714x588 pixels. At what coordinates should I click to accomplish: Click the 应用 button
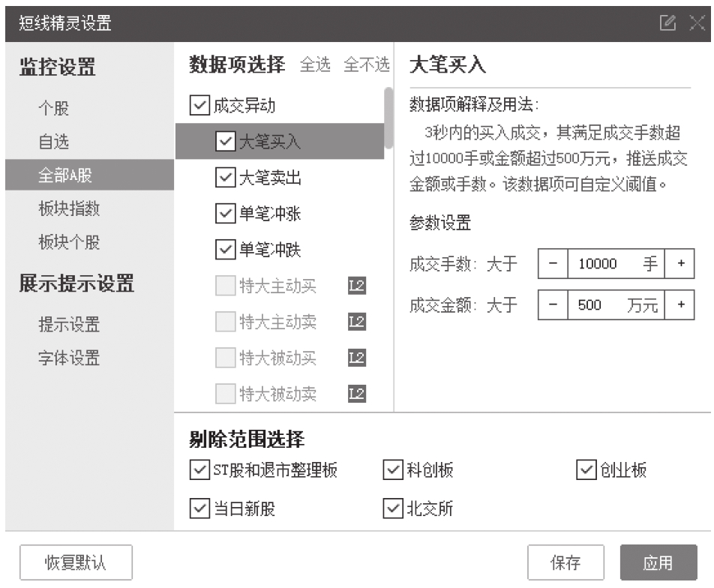[658, 562]
